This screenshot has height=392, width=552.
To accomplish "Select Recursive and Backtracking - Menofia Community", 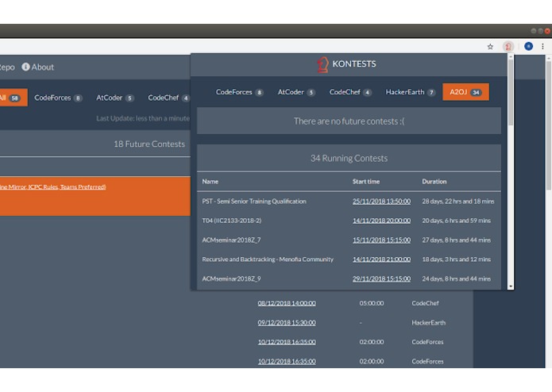I will [x=268, y=259].
